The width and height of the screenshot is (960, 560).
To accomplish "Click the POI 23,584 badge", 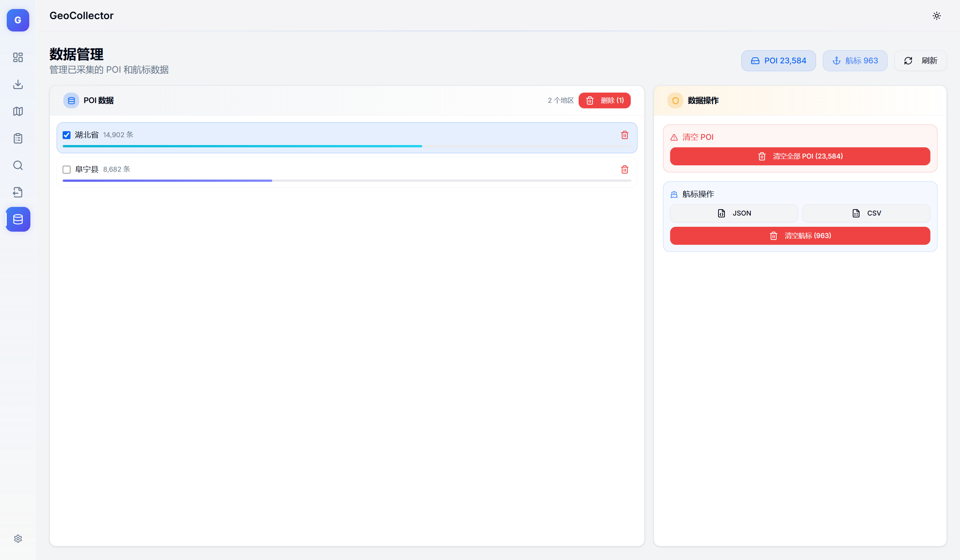I will click(778, 60).
